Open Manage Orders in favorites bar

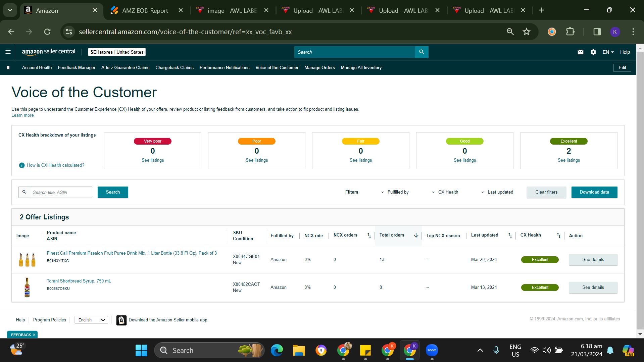pos(319,68)
